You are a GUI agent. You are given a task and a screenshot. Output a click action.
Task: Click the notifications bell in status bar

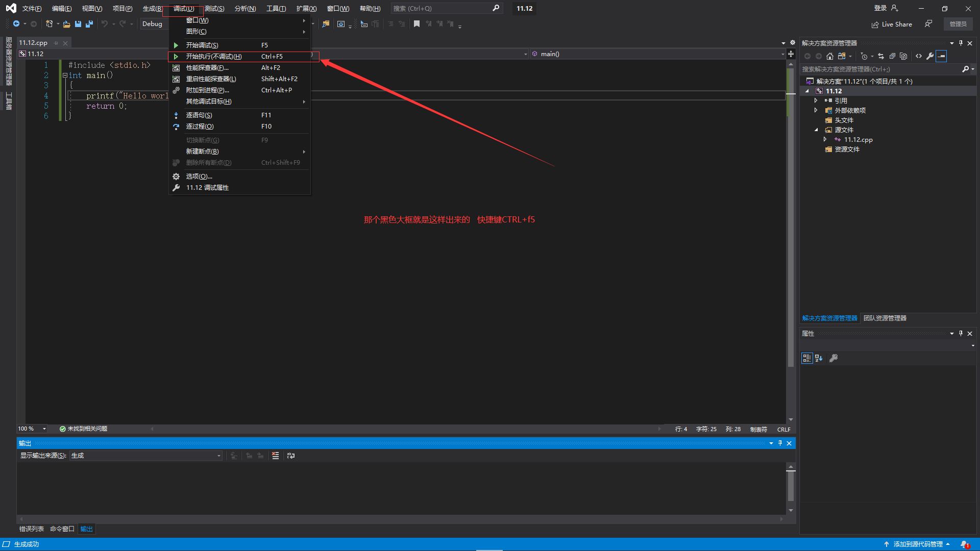(964, 544)
